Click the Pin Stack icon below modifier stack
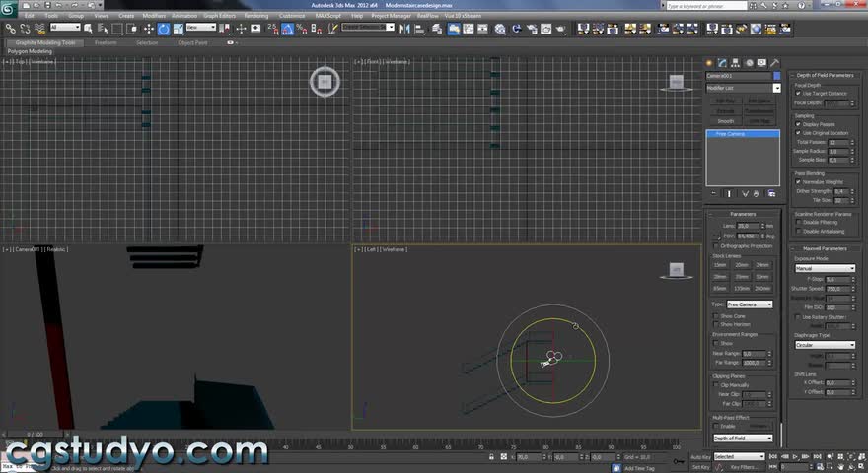 click(713, 193)
